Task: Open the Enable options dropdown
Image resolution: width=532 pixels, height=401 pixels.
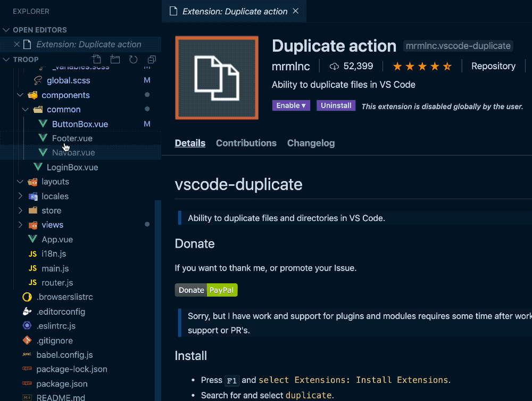Action: pos(291,105)
